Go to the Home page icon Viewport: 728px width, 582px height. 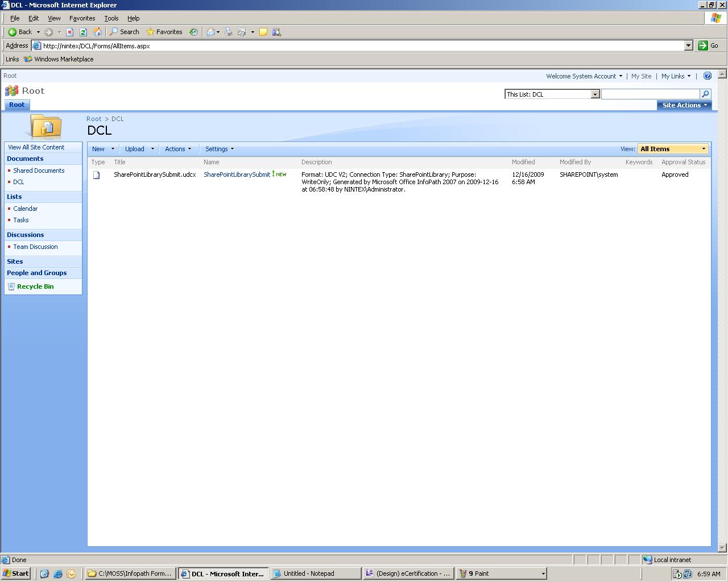point(97,32)
